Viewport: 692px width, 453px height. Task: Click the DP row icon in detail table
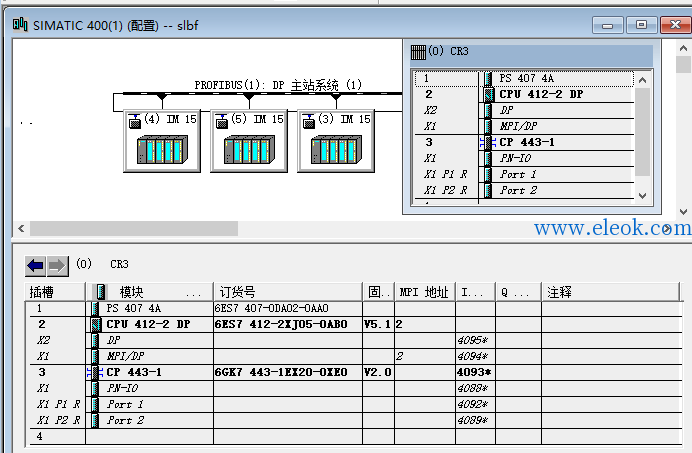[x=95, y=340]
